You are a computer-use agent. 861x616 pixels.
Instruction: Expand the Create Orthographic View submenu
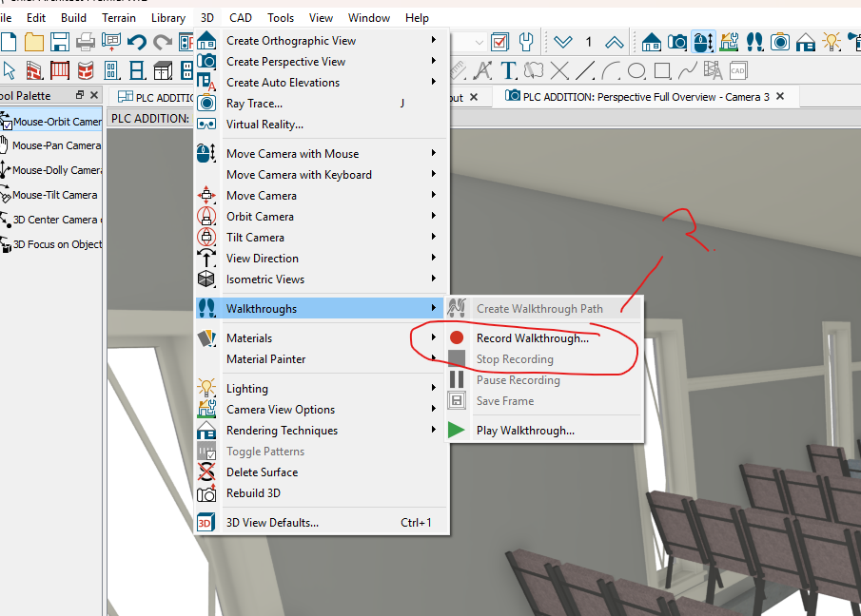click(x=291, y=41)
